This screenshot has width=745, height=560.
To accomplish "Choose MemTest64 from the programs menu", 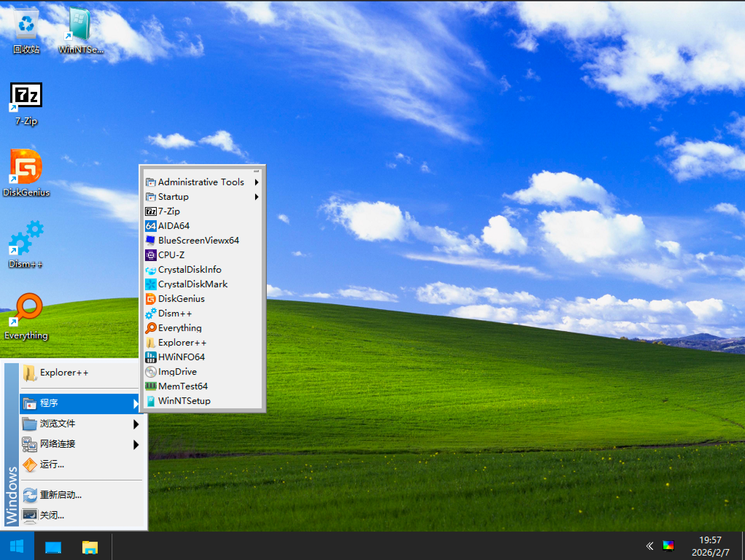I will 183,386.
